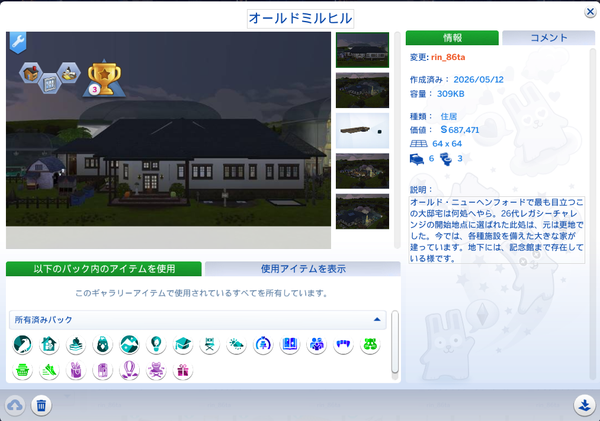Click the pack list vertical scrollbar
Image resolution: width=600 pixels, height=421 pixels.
click(x=395, y=341)
